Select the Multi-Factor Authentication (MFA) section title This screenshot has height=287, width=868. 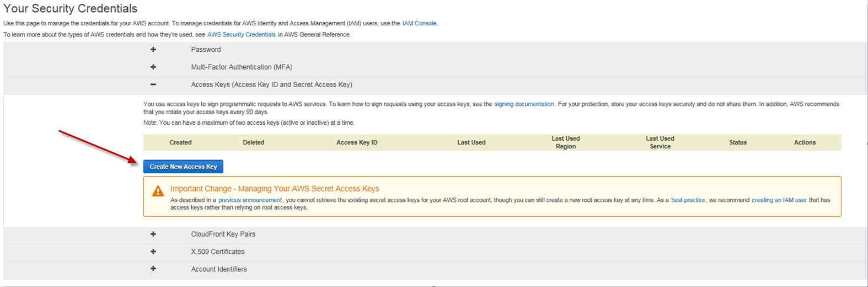pos(242,67)
